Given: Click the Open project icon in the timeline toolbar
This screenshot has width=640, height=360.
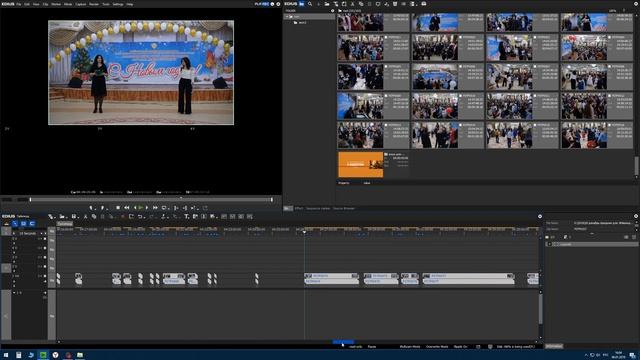Looking at the screenshot, I should [62, 216].
